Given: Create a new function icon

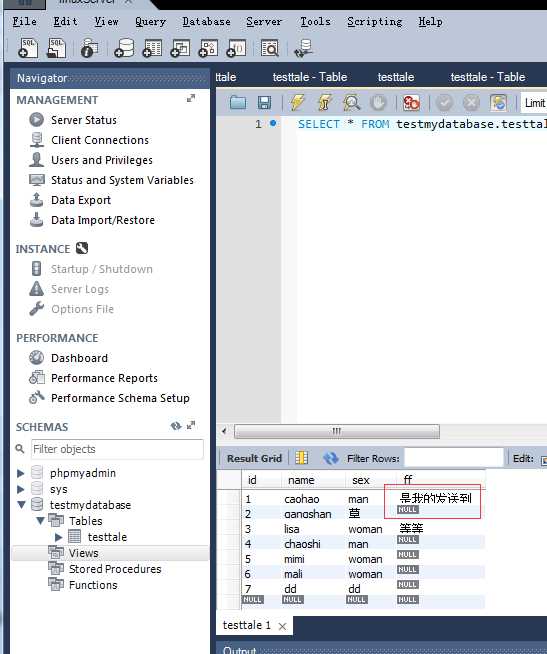Looking at the screenshot, I should coord(236,48).
